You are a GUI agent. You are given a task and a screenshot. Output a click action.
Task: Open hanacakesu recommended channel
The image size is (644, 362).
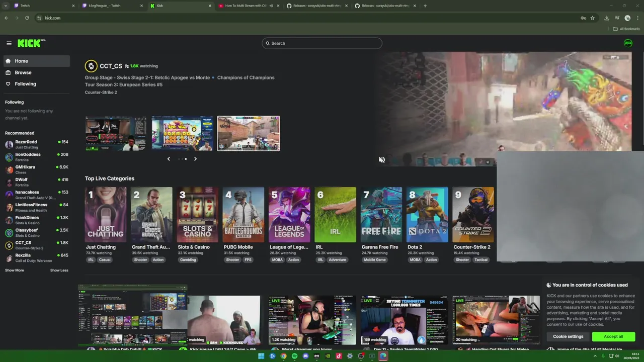pyautogui.click(x=37, y=195)
